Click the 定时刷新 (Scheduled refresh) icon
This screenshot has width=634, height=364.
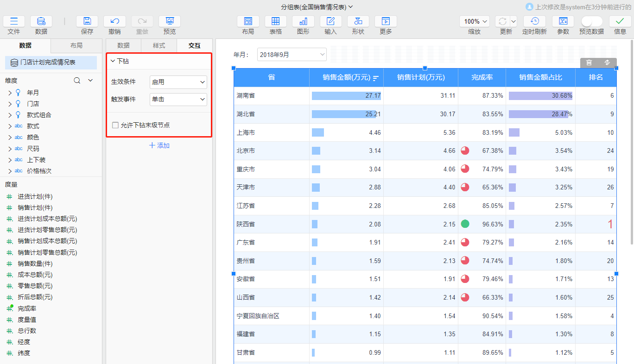point(534,21)
